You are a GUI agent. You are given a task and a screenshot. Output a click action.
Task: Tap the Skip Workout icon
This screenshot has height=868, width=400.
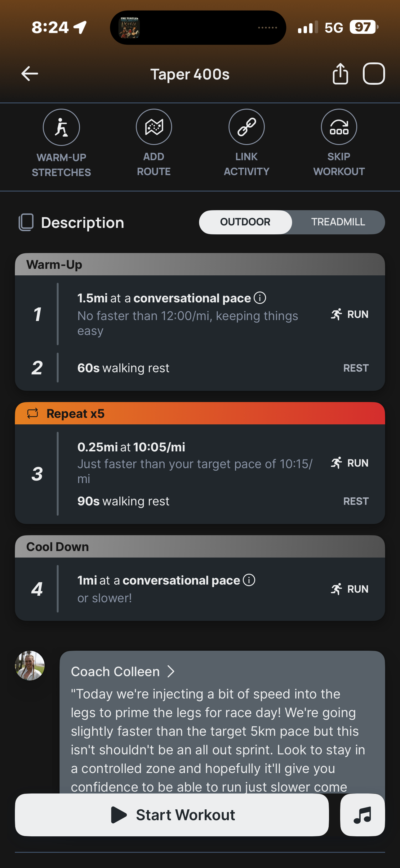(339, 127)
